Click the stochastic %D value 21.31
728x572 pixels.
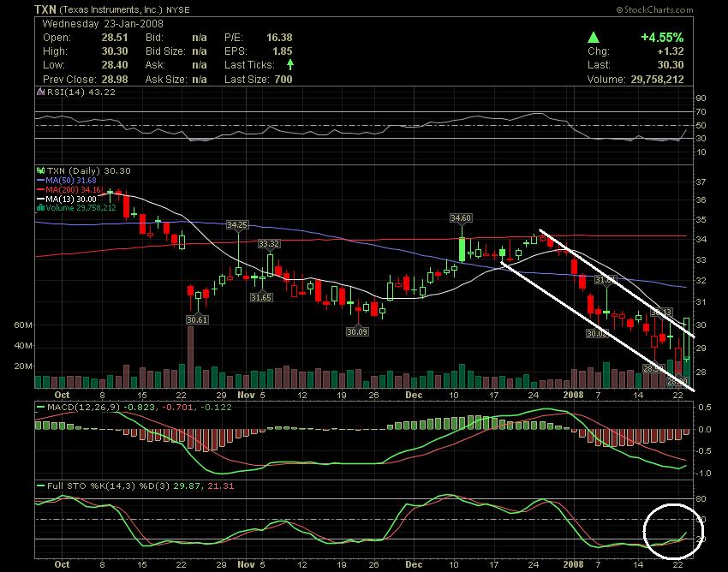point(222,486)
